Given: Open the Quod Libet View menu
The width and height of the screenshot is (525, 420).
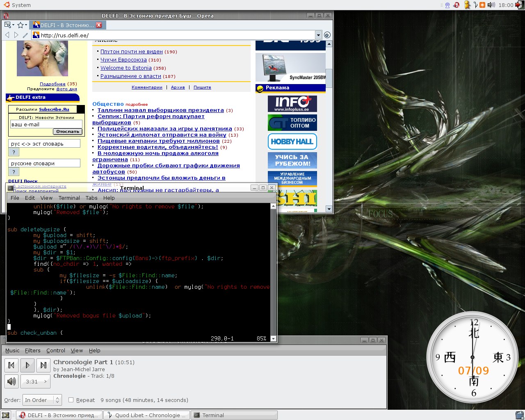Looking at the screenshot, I should 77,350.
